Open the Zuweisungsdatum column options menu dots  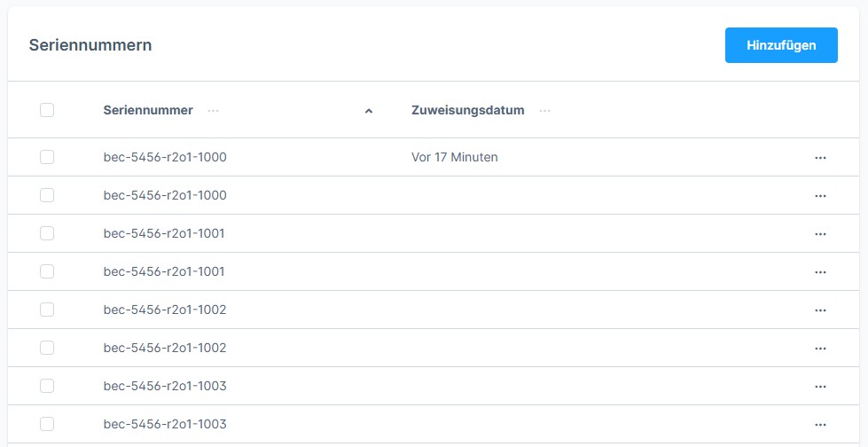pos(544,111)
